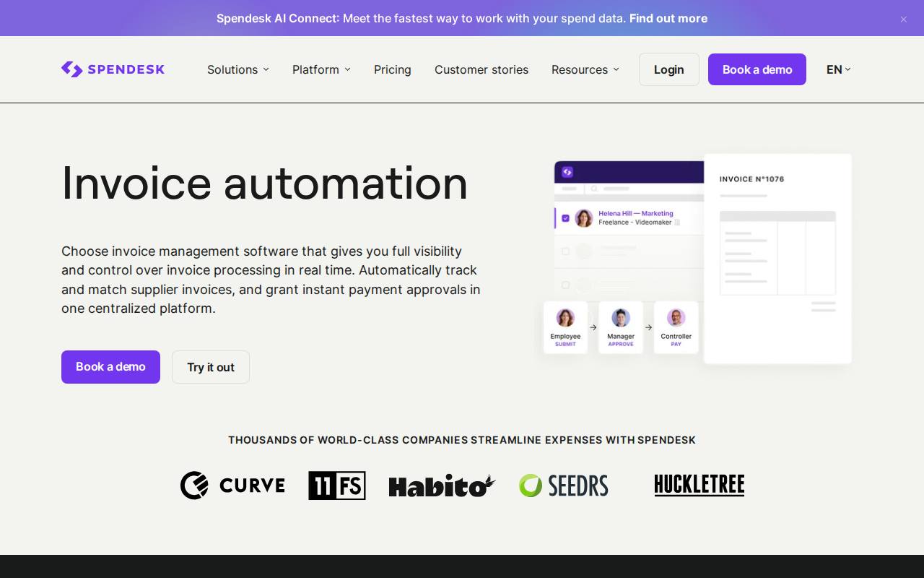
Task: Click the Controller Pay avatar card
Action: [x=676, y=327]
